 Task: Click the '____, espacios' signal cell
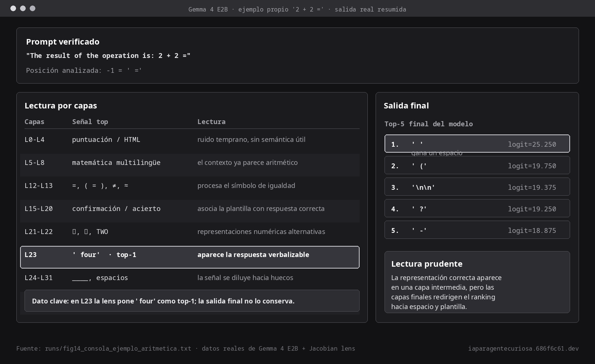(x=100, y=278)
